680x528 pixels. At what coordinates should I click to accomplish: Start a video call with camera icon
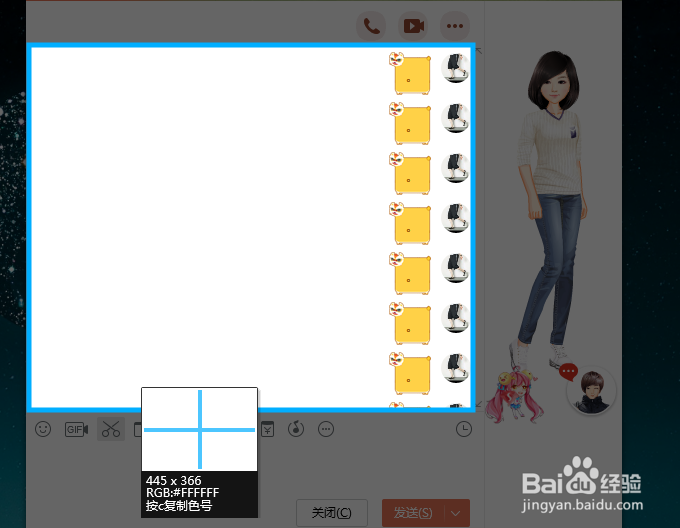[413, 26]
